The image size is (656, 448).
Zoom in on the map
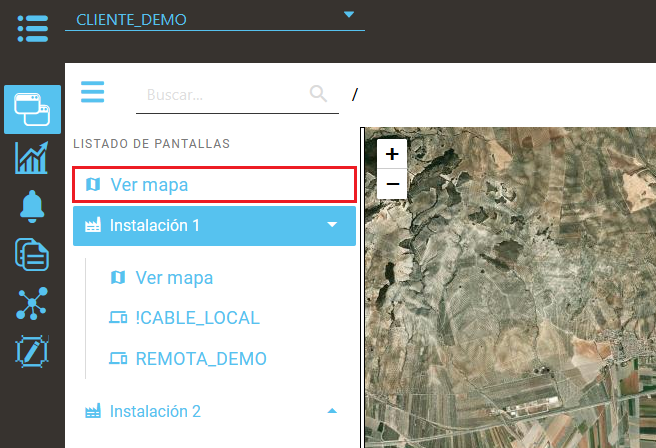pyautogui.click(x=392, y=154)
